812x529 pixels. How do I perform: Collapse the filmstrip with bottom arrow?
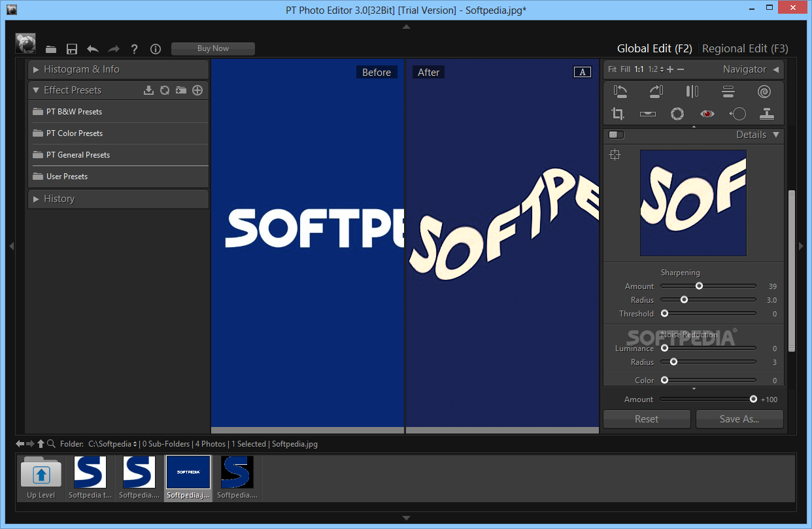click(406, 519)
